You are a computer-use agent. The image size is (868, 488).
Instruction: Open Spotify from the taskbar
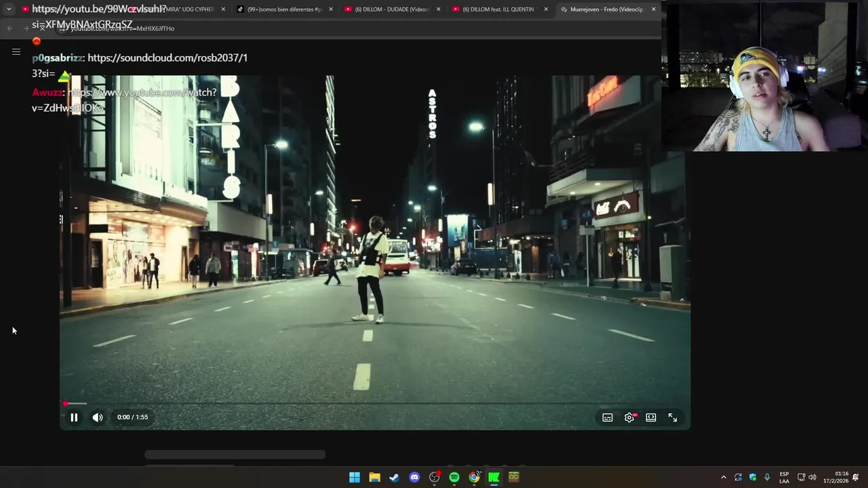pos(454,477)
